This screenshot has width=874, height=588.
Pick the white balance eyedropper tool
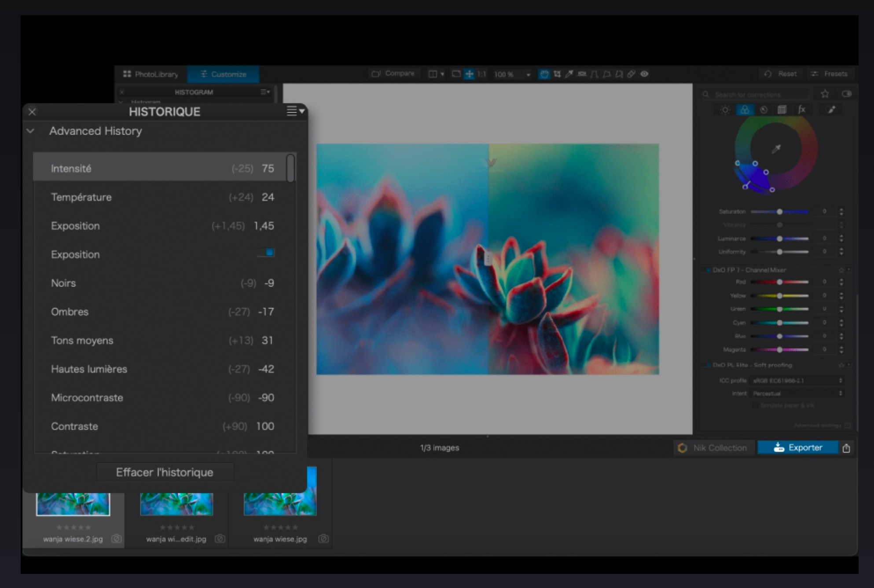click(x=569, y=74)
